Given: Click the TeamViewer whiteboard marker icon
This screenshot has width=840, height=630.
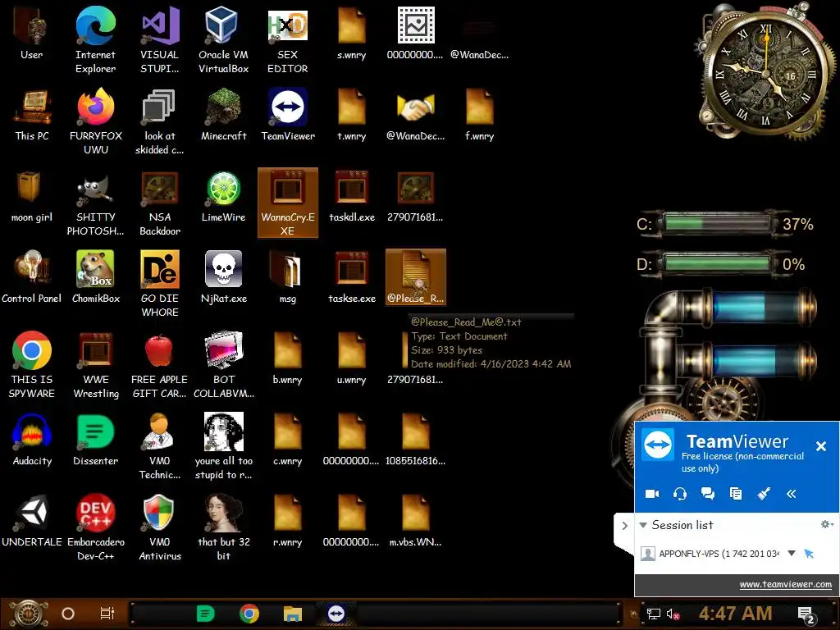Looking at the screenshot, I should coord(764,493).
